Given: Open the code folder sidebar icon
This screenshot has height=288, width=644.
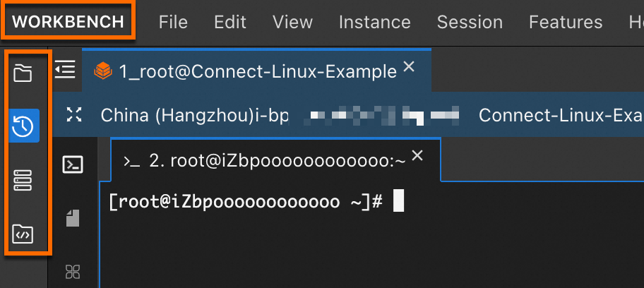Looking at the screenshot, I should 23,234.
